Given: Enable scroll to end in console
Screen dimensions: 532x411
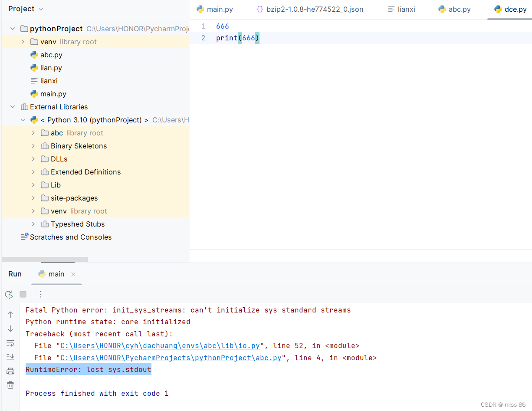Looking at the screenshot, I should tap(10, 356).
